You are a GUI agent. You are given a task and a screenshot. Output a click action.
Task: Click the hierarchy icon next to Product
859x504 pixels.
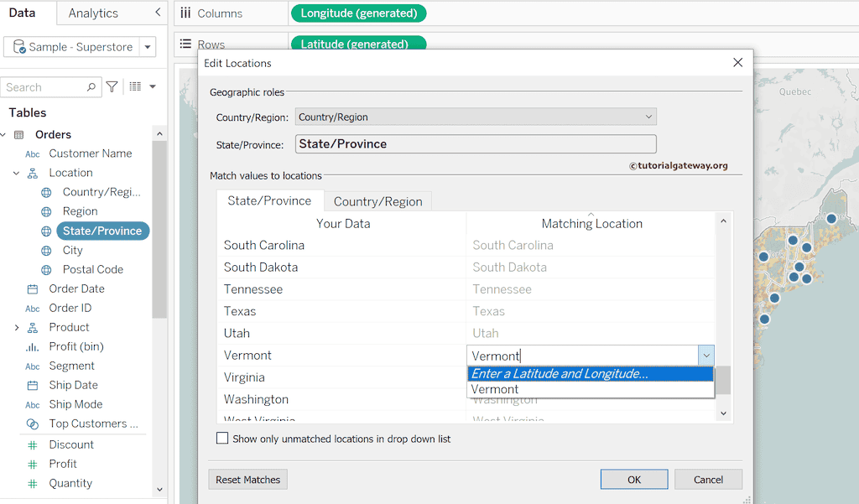click(33, 327)
